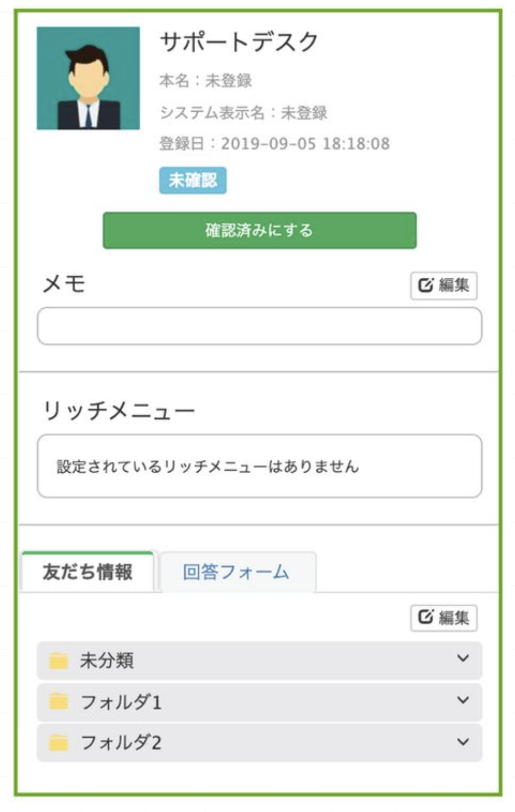
Task: Click the 未分類 folder icon
Action: coord(59,661)
